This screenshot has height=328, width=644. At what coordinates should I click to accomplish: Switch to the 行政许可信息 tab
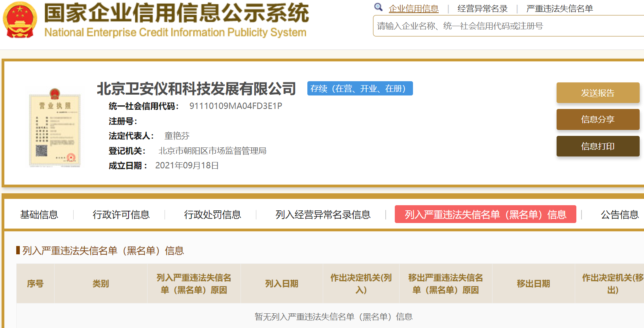(x=121, y=215)
